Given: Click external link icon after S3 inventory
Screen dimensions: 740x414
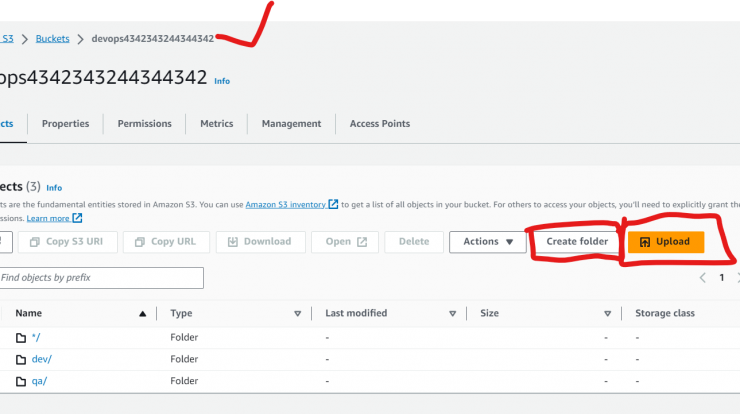Looking at the screenshot, I should [333, 204].
